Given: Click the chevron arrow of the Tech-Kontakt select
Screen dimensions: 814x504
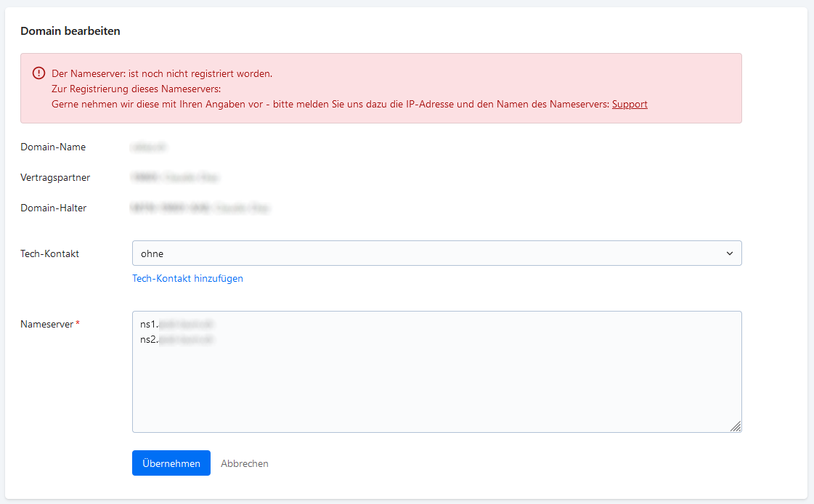Looking at the screenshot, I should 730,253.
